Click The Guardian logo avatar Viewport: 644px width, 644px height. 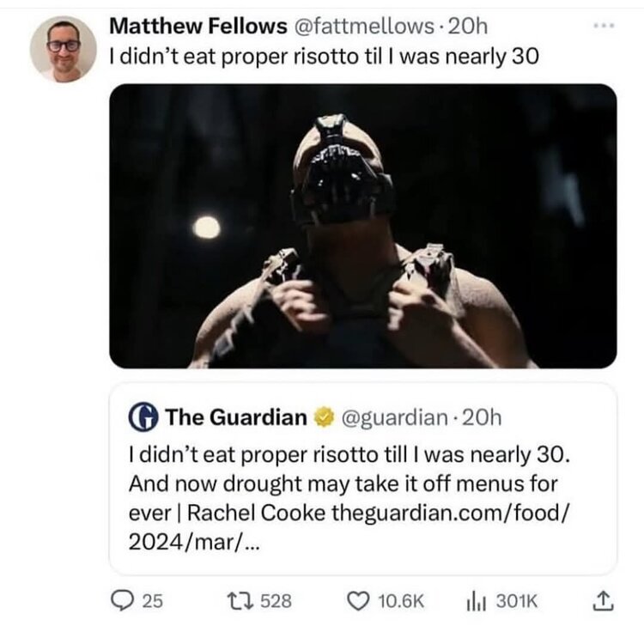(143, 418)
